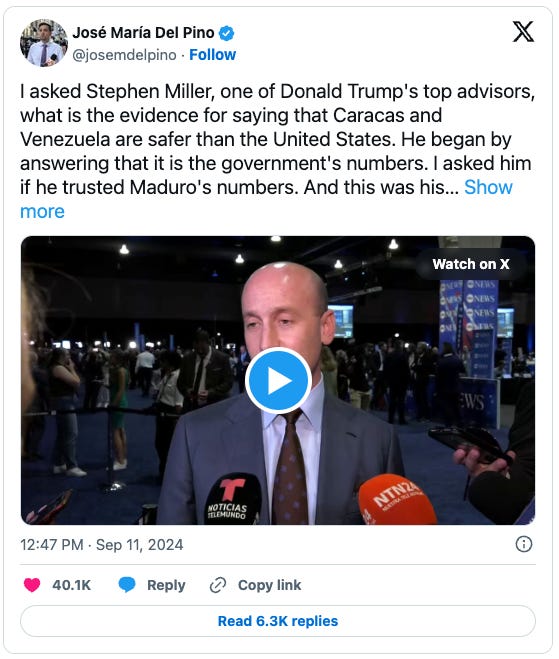Play the embedded video
Viewport: 559px width, 659px height.
(278, 380)
